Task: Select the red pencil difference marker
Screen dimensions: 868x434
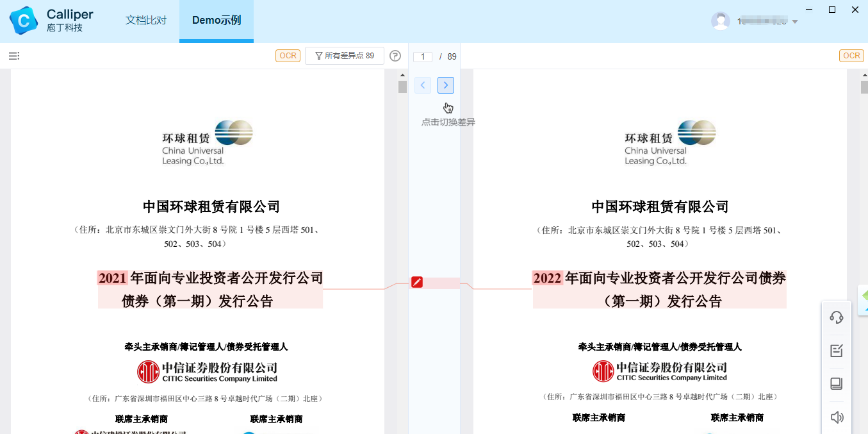Action: [x=417, y=281]
